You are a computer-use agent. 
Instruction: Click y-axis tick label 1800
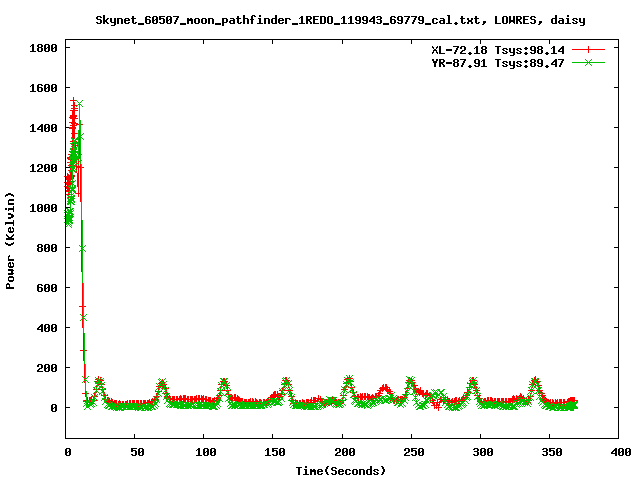43,48
